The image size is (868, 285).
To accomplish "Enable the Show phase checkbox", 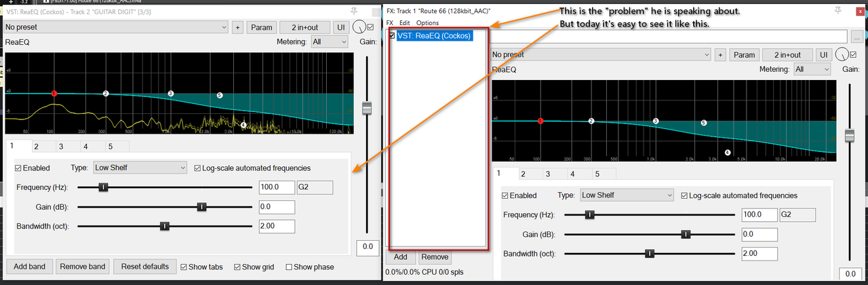I will 289,267.
